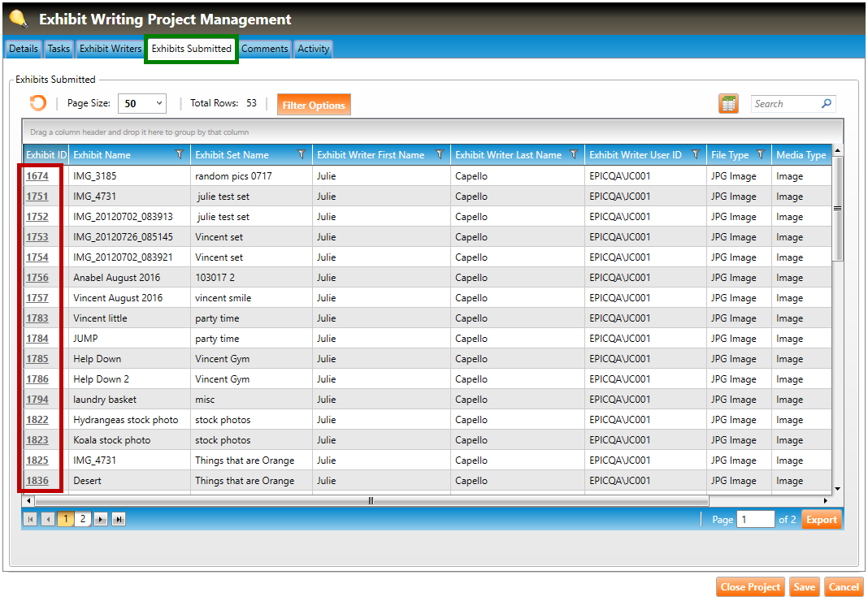Screen dimensions: 868x601
Task: Click the horizontal scrollbar of the grid
Action: click(370, 501)
